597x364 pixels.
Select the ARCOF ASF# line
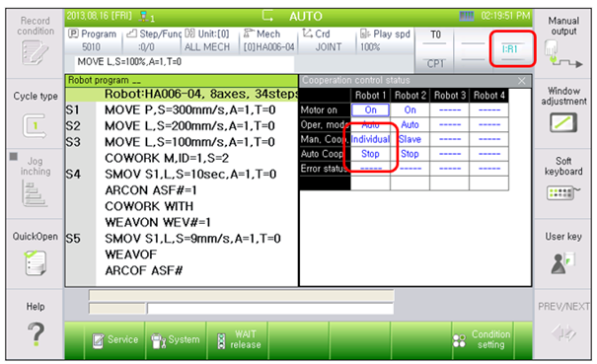point(182,270)
